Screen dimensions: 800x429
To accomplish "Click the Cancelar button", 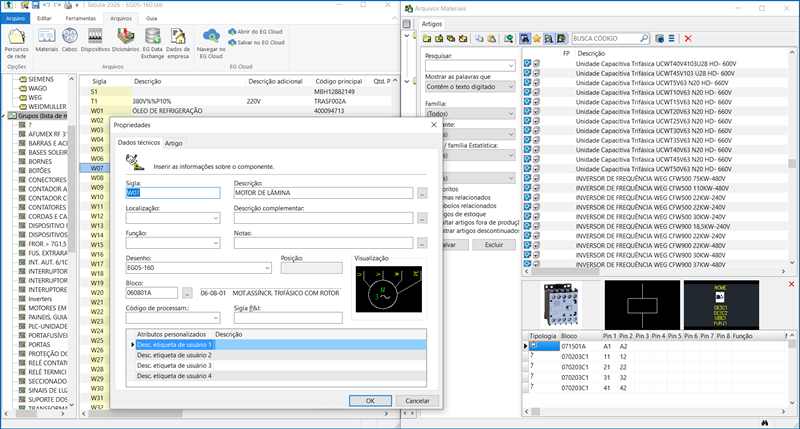I will point(419,400).
